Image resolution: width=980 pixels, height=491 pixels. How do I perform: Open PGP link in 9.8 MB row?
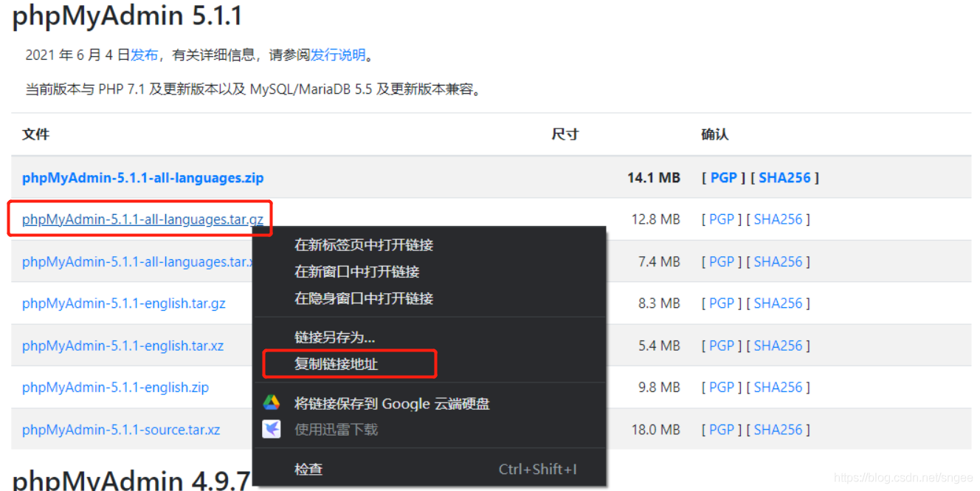[x=722, y=388]
